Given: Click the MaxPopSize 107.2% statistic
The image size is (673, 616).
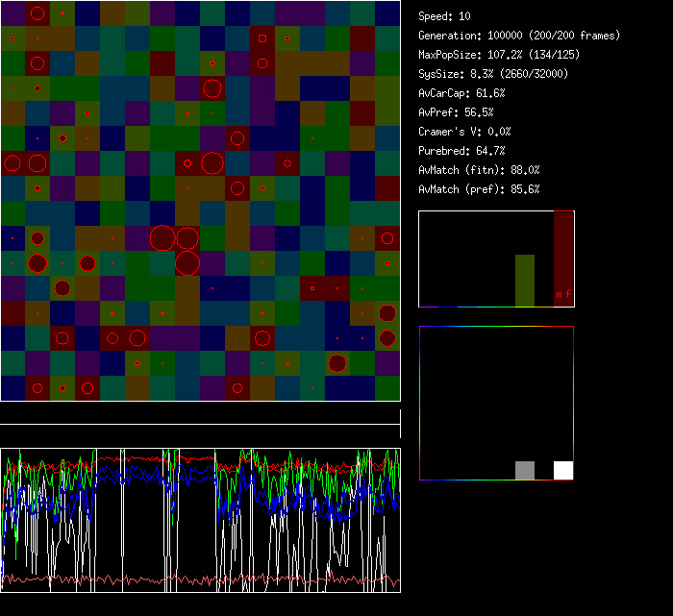Looking at the screenshot, I should coord(493,55).
